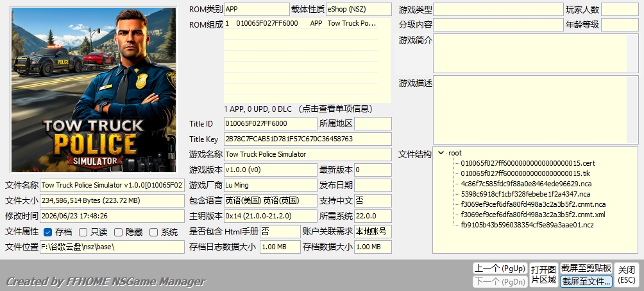This screenshot has height=291, width=644.
Task: Select the Tow Truck Police Simulator cover art
Action: (x=94, y=90)
